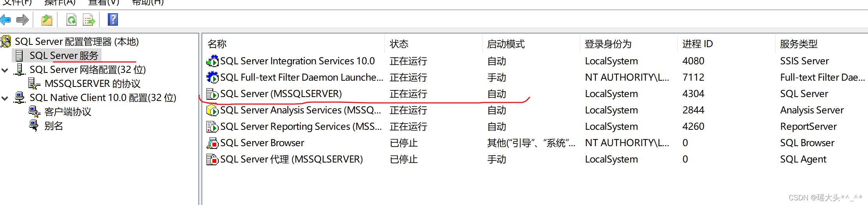Click the SQL Server 代理 service icon
This screenshot has width=868, height=205.
click(x=212, y=159)
